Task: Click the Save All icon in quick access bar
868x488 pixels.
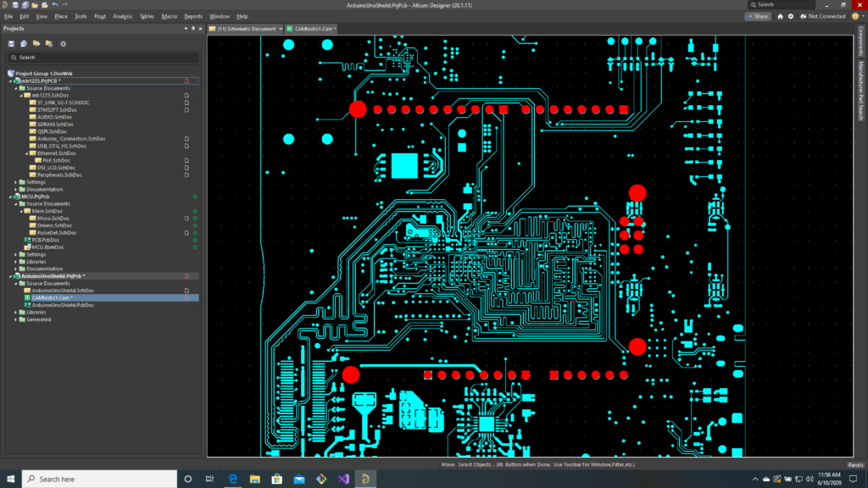Action: click(25, 5)
